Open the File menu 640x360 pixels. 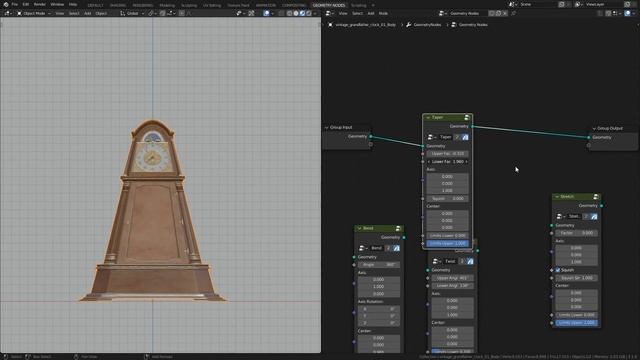point(15,4)
